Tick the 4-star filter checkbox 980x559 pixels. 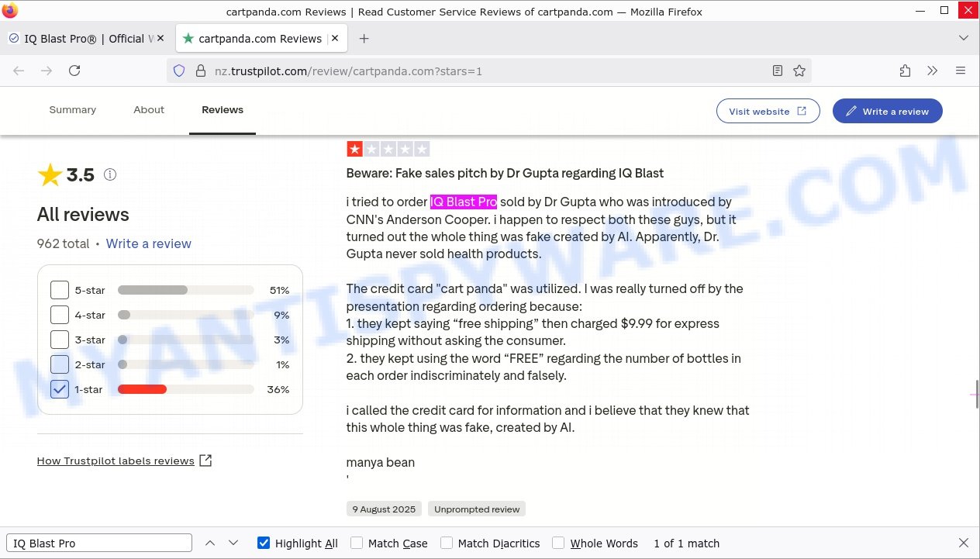(60, 315)
